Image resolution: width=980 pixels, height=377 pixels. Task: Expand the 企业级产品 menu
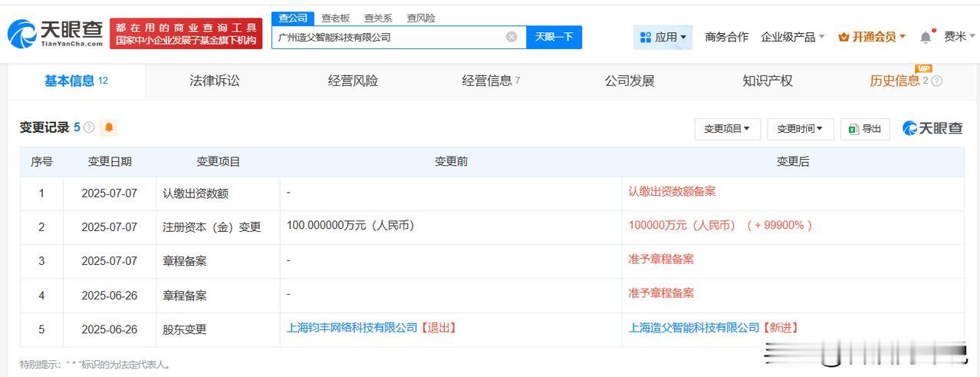[x=793, y=37]
